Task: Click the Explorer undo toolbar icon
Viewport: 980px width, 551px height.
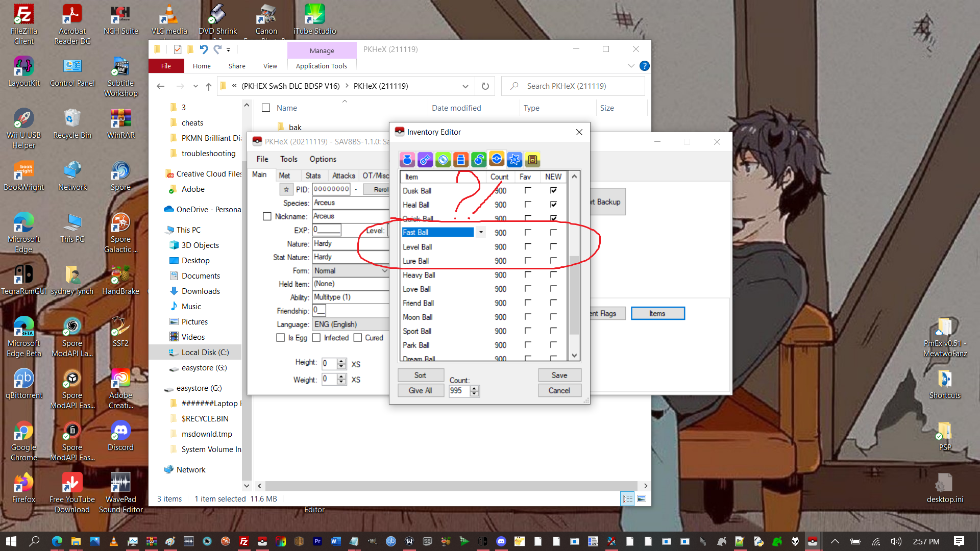Action: (x=204, y=49)
